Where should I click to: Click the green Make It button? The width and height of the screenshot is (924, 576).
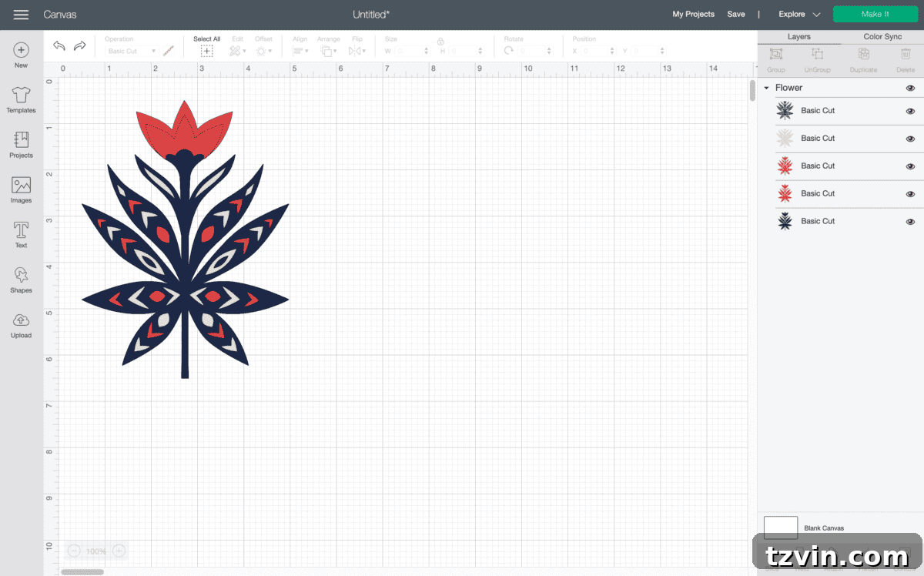(875, 15)
